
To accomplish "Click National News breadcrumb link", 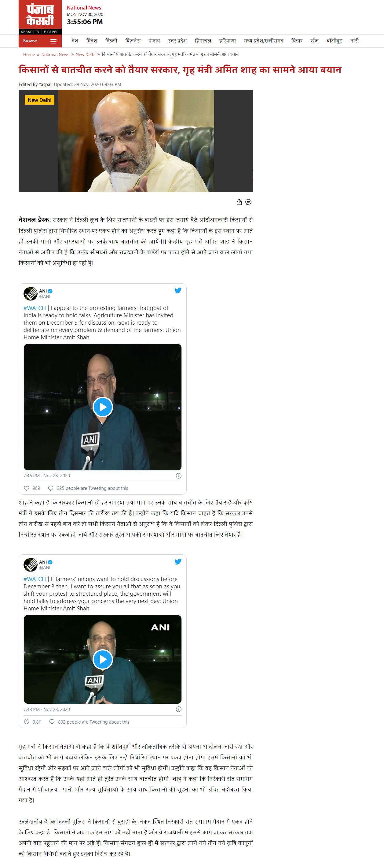I will click(x=55, y=54).
